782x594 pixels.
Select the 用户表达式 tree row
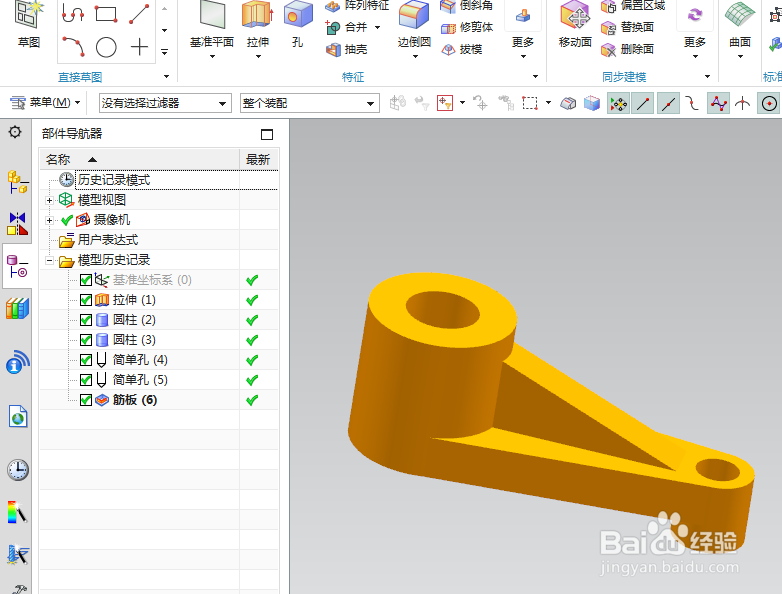pyautogui.click(x=159, y=240)
